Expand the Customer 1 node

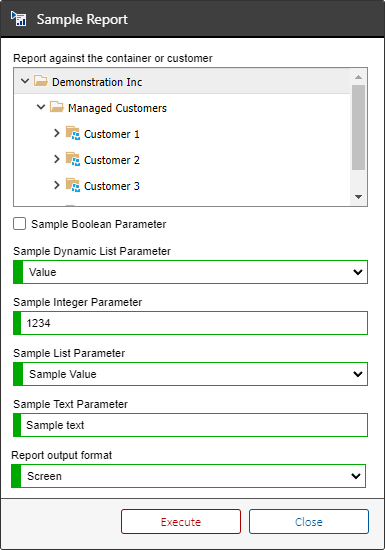57,133
